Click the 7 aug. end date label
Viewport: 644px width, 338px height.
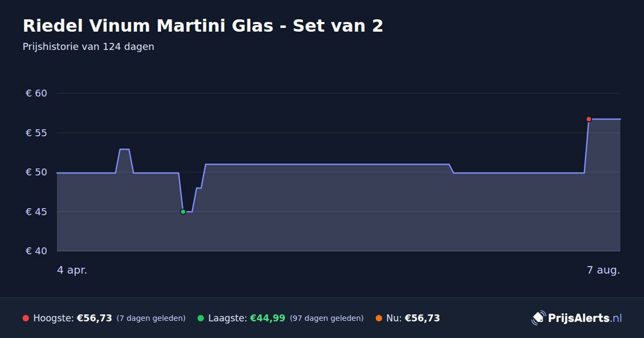click(603, 270)
